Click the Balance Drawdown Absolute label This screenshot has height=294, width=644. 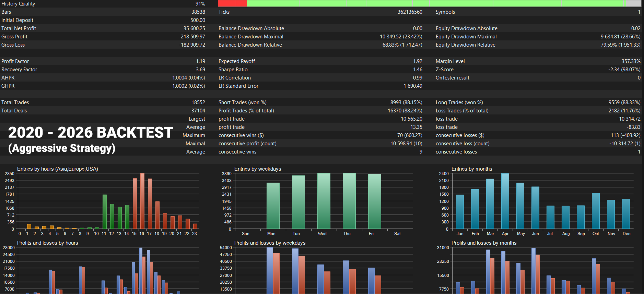tap(251, 28)
